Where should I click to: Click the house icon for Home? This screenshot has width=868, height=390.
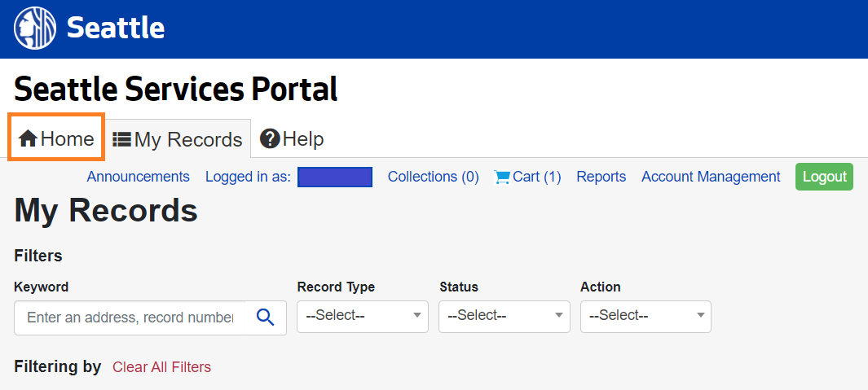[x=28, y=139]
